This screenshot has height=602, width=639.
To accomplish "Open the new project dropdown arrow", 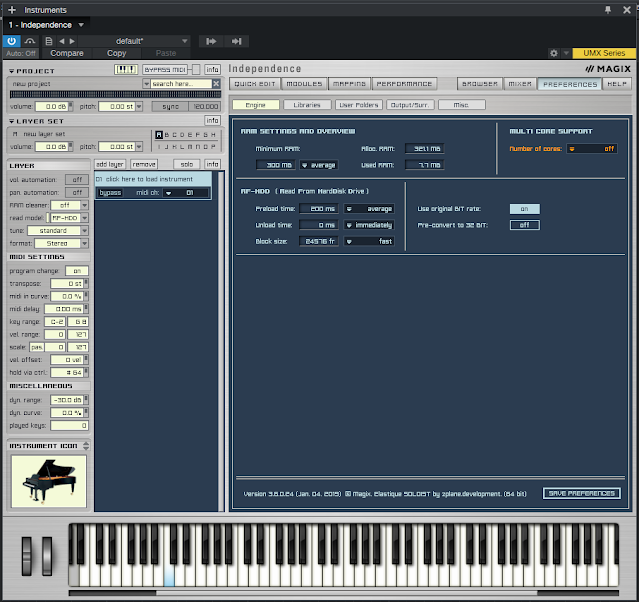I will click(x=146, y=84).
